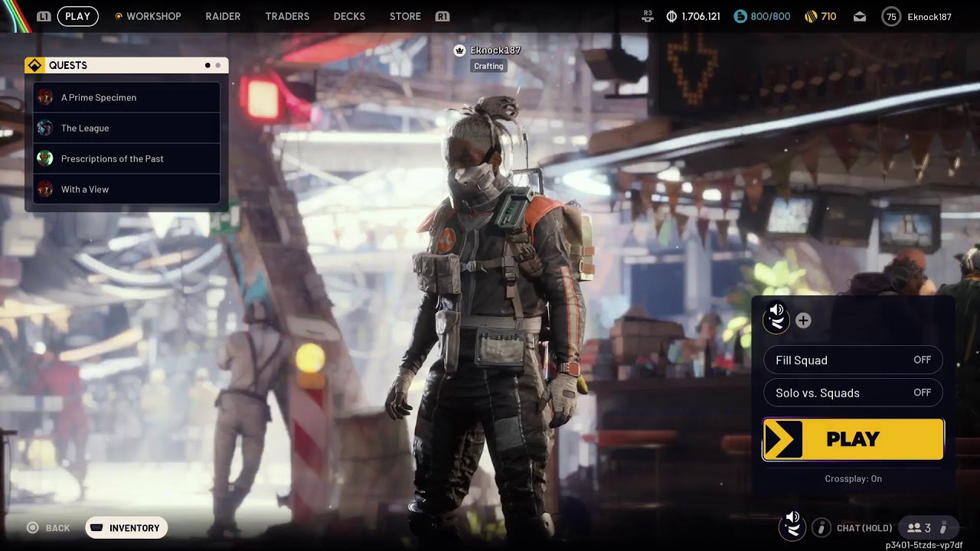
Task: Click the R3 stick icon in top bar
Action: pos(648,15)
